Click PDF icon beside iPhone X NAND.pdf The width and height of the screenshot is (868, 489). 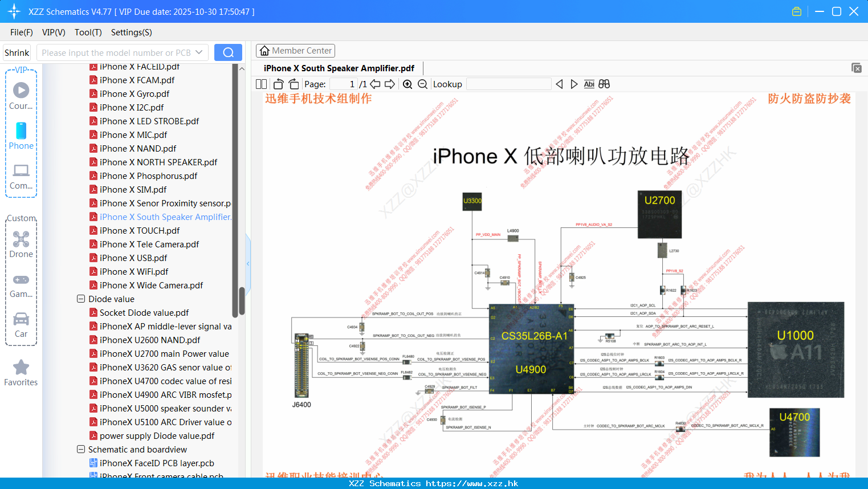point(93,149)
